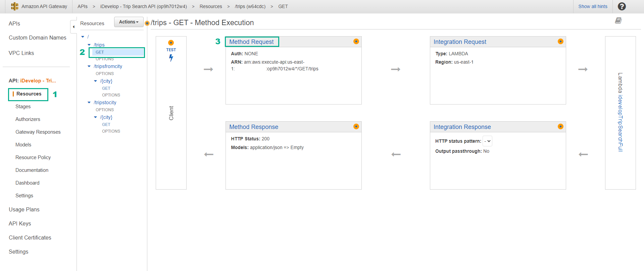Click the hint dot beside the /trips title
644x271 pixels.
[x=147, y=23]
